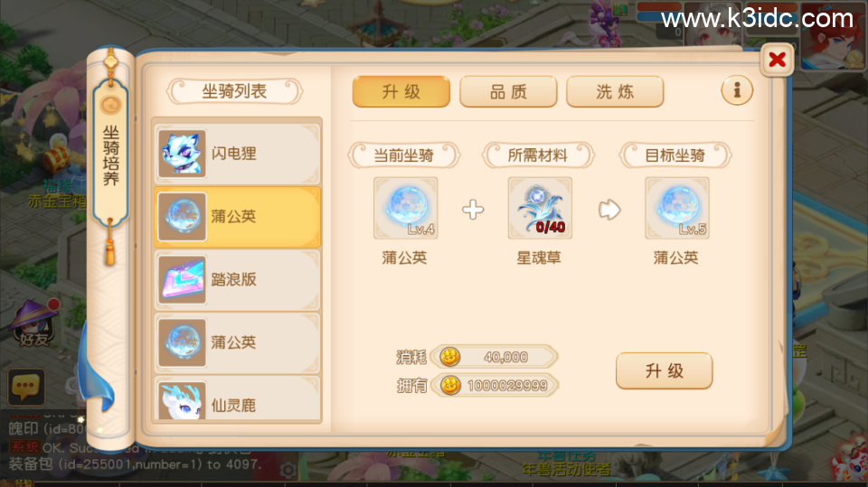Click the 坐骑列表 header label
Image resolution: width=868 pixels, height=487 pixels.
pos(234,91)
